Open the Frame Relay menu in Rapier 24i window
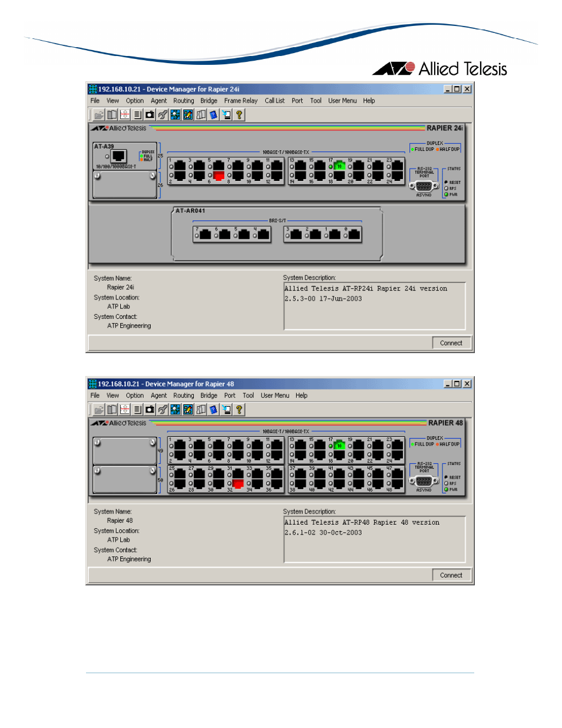This screenshot has height=728, width=562. tap(241, 101)
